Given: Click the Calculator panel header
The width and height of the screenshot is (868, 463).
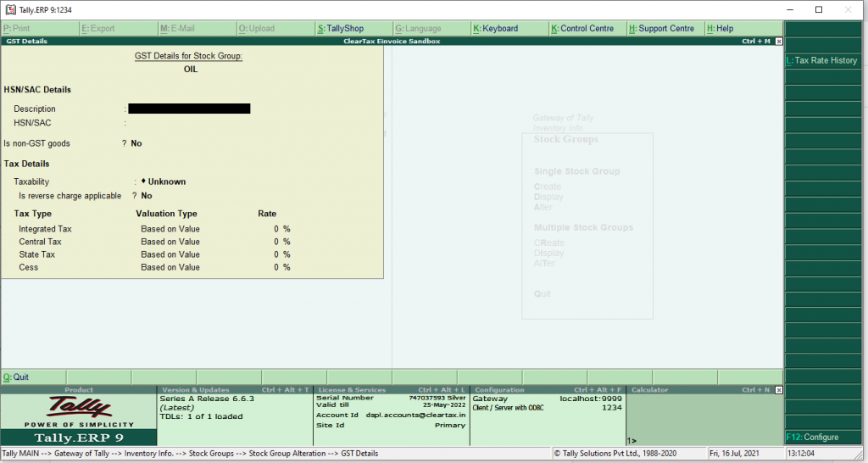Looking at the screenshot, I should pos(701,390).
